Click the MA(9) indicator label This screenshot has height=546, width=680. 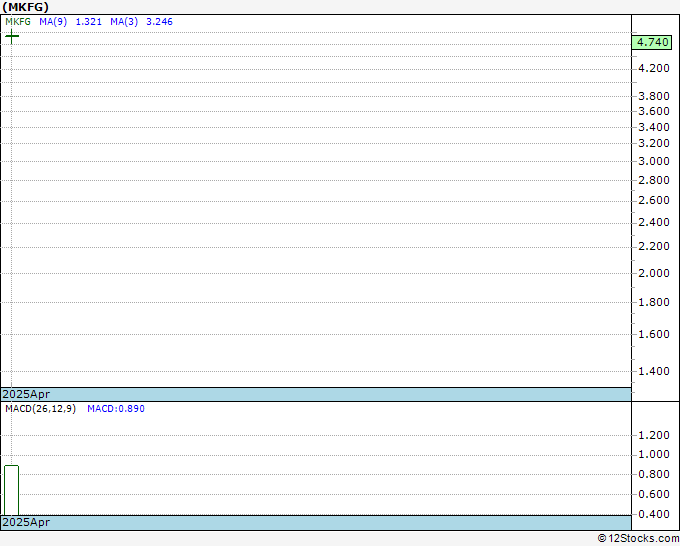(53, 22)
